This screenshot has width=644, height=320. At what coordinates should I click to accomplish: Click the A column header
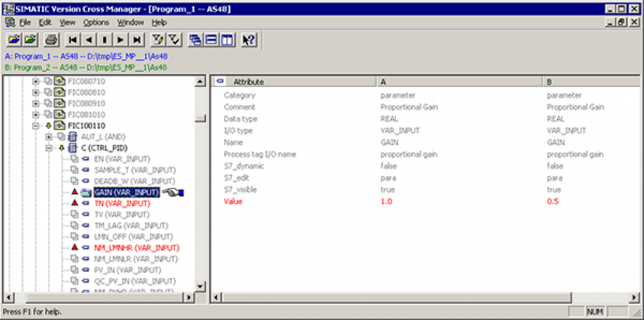460,82
